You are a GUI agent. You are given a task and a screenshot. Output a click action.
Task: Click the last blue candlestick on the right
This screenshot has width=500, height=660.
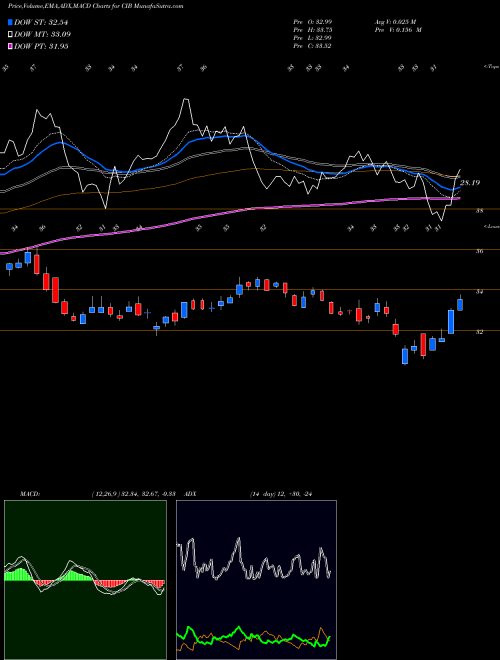[x=460, y=304]
